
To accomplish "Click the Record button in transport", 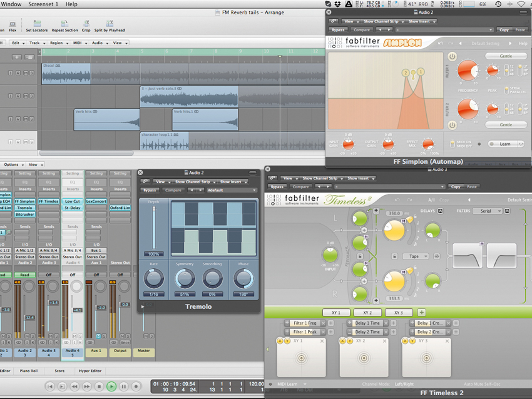I will (136, 386).
